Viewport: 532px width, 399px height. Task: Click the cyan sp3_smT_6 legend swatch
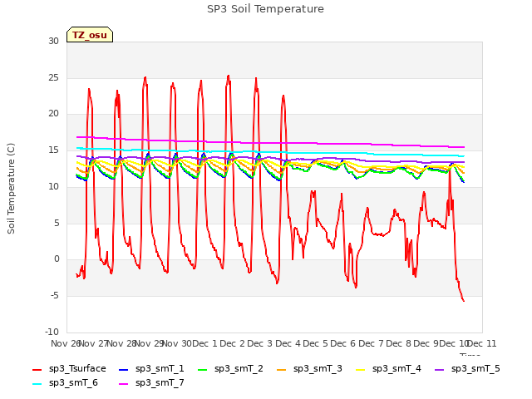(x=37, y=384)
